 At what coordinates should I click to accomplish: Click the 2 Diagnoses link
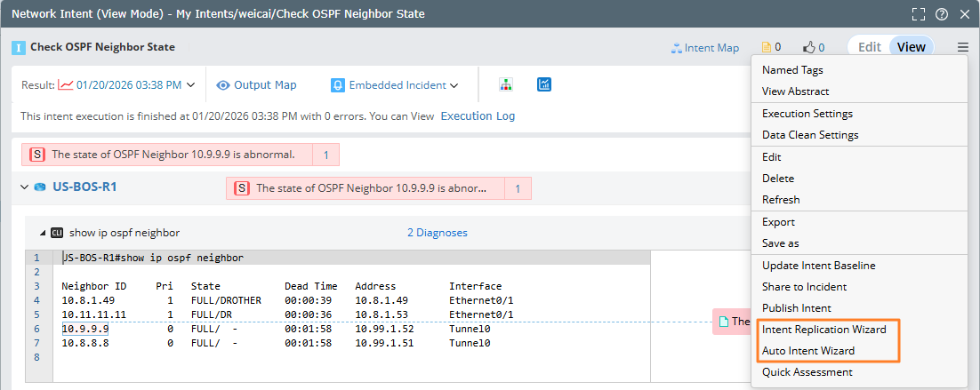coord(437,233)
